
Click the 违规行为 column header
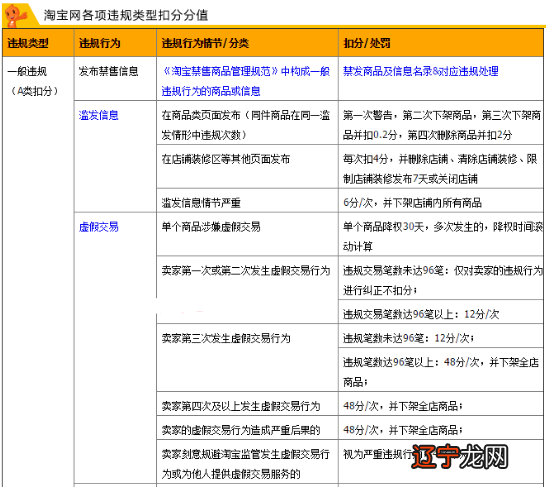point(115,43)
